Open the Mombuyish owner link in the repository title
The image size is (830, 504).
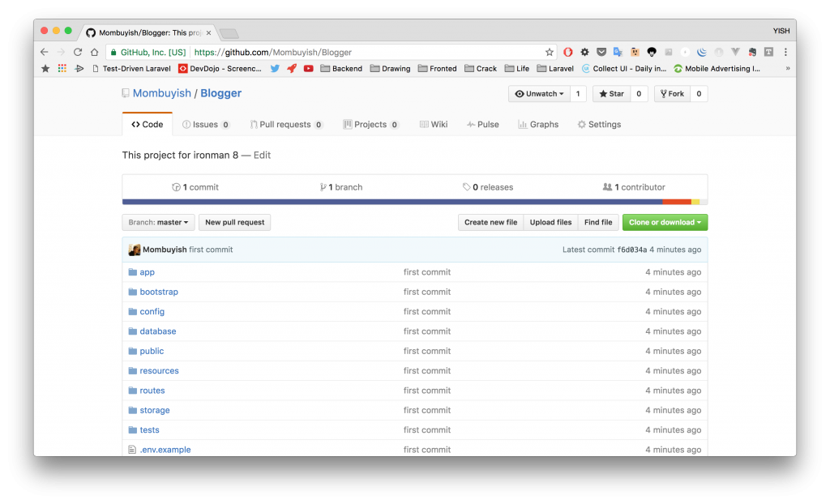[162, 93]
